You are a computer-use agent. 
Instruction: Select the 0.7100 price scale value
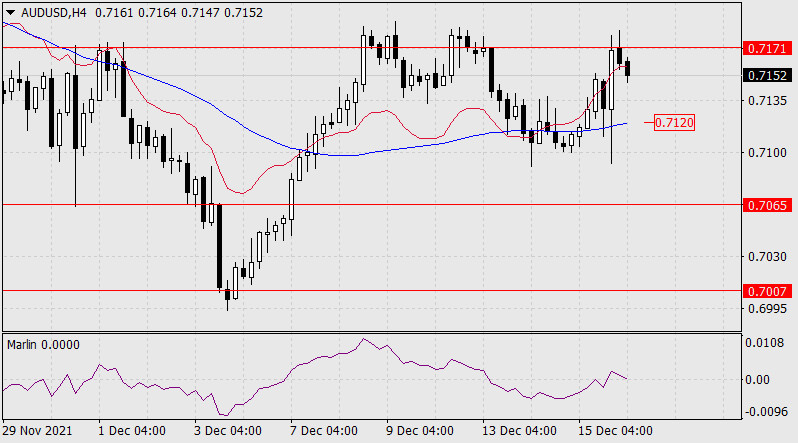767,153
